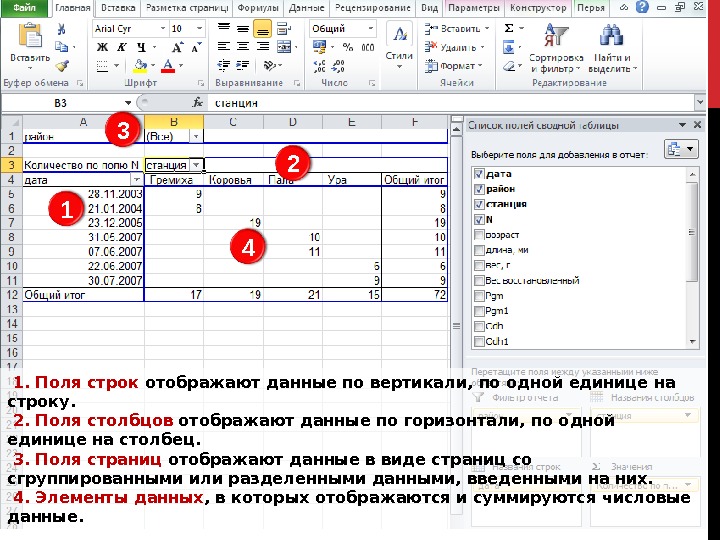Switch to the Рецензирование tab
720x540 pixels.
click(x=372, y=8)
